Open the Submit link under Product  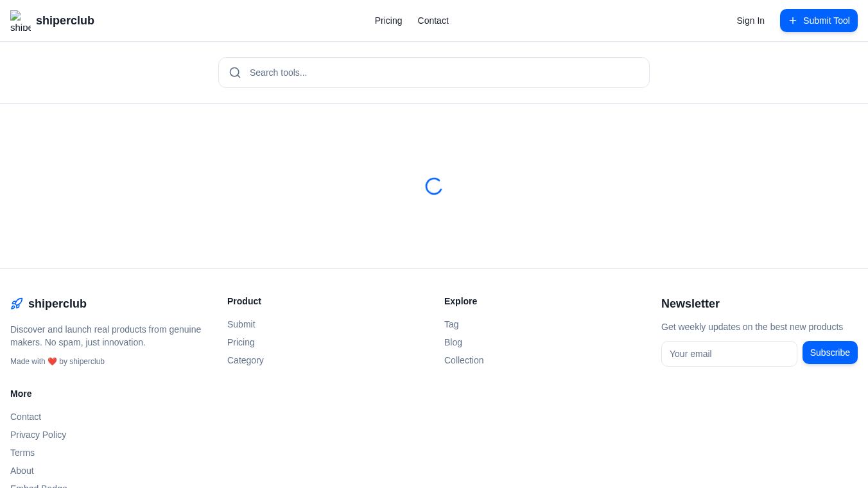(241, 324)
